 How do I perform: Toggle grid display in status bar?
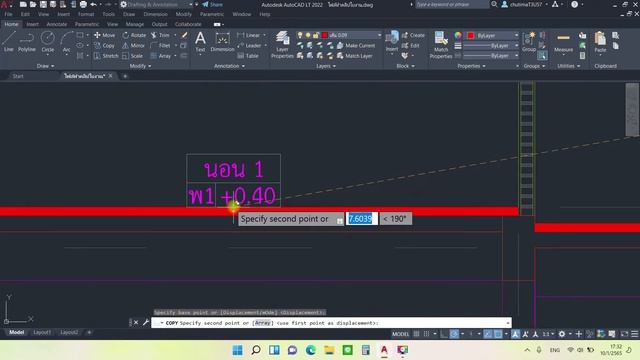pos(416,334)
